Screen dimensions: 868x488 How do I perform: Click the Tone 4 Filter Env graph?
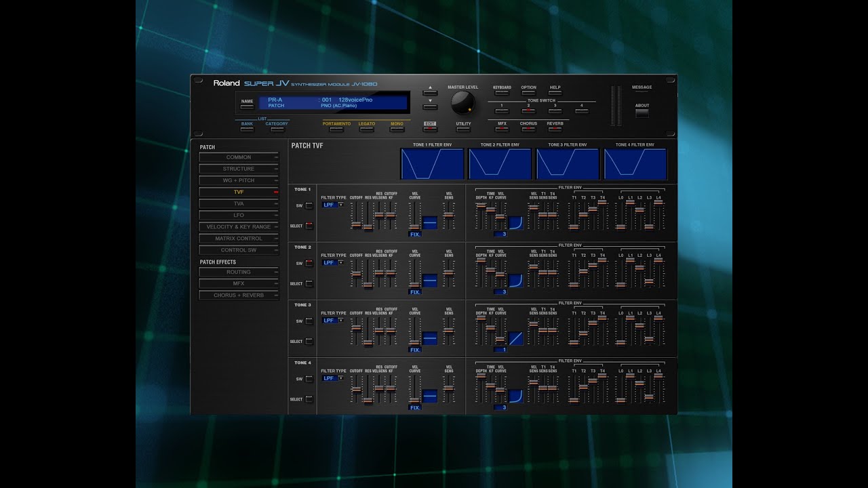635,164
